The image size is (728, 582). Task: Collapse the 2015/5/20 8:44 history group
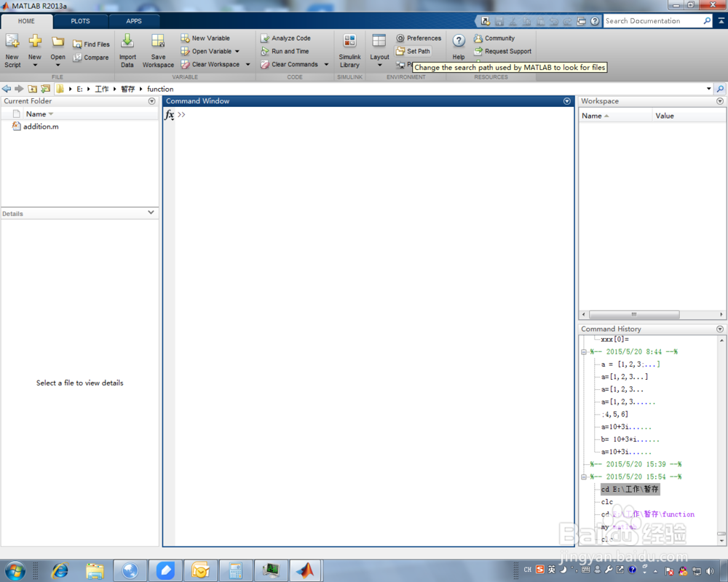point(584,352)
